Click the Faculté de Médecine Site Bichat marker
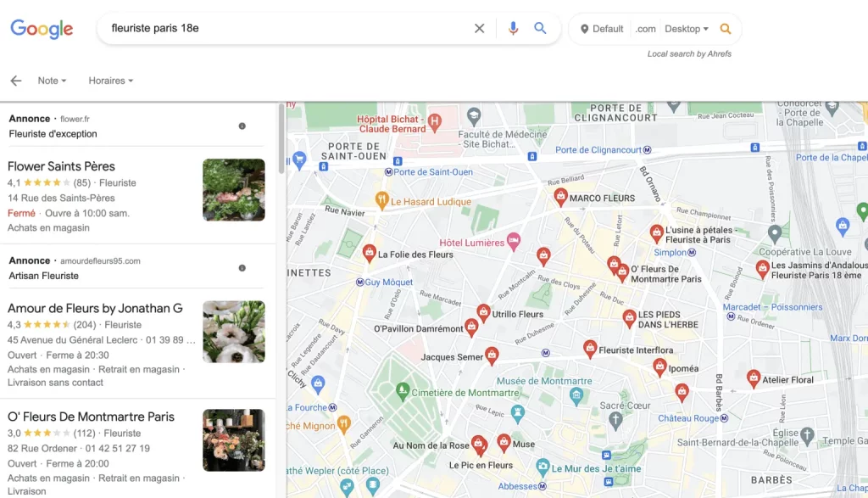Screen dimensions: 868x498 coord(473,115)
